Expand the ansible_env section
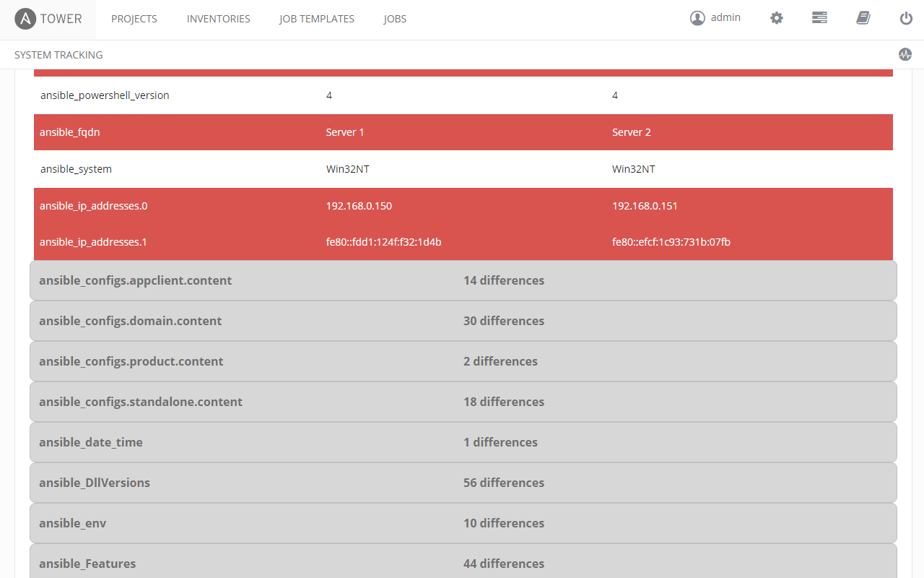The image size is (924, 578). (x=462, y=523)
